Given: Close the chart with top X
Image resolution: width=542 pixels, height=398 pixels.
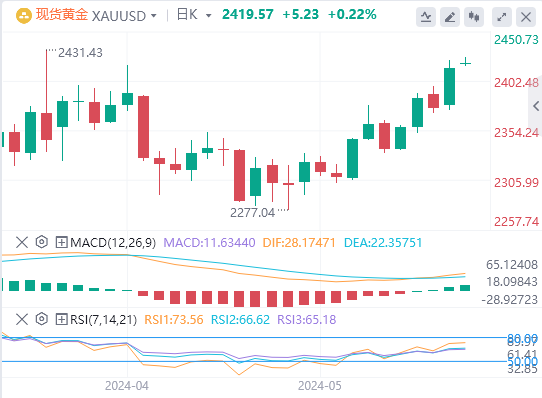Looking at the screenshot, I should point(526,17).
